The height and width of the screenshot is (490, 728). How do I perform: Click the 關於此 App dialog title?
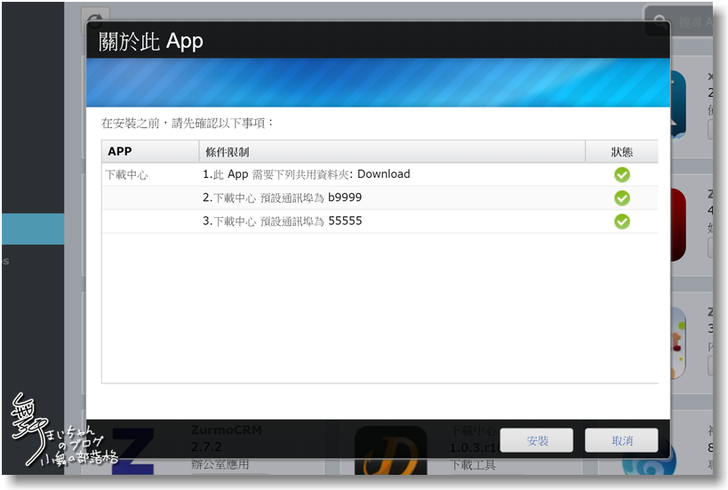(151, 41)
